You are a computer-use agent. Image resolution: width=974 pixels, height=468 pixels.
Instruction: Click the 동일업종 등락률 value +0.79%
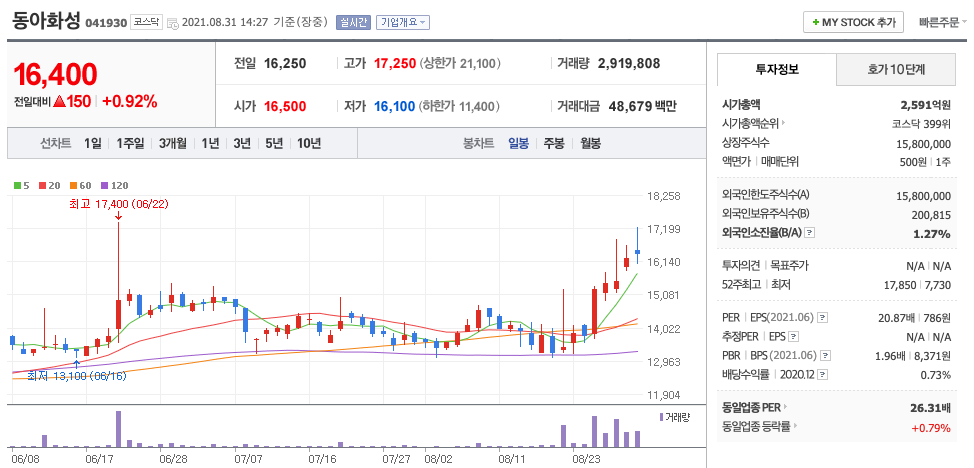pos(931,428)
